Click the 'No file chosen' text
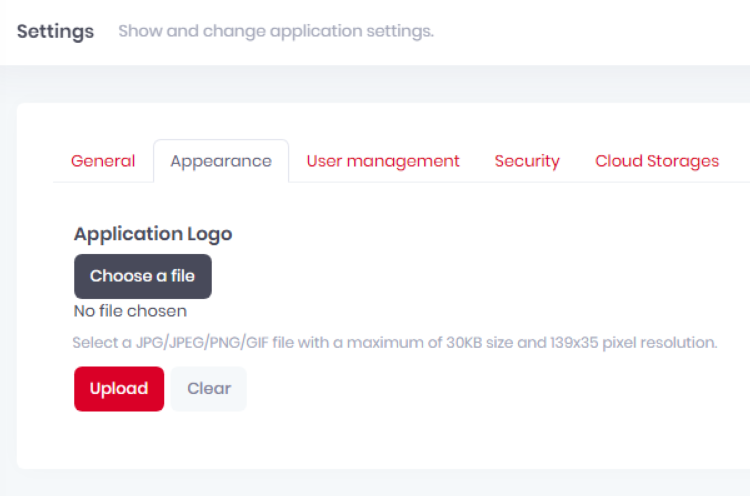 click(x=130, y=311)
